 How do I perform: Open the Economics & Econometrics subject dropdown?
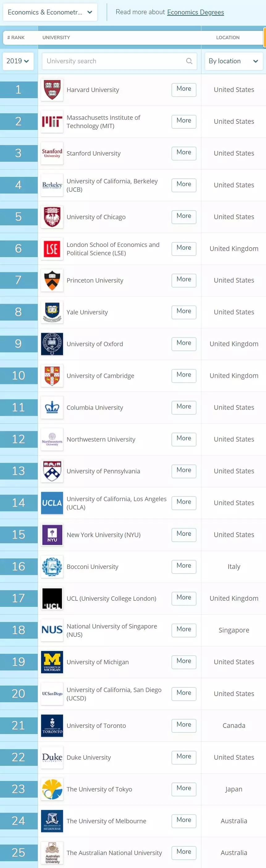click(x=50, y=12)
